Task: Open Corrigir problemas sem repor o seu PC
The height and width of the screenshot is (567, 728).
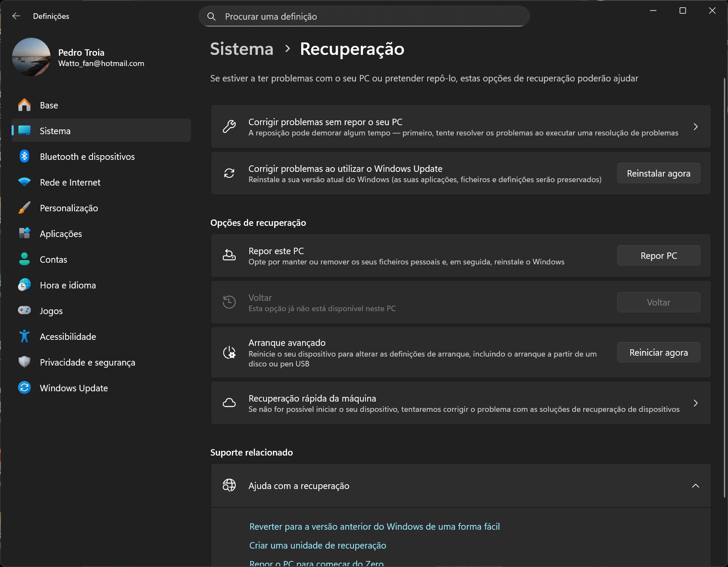Action: [461, 127]
